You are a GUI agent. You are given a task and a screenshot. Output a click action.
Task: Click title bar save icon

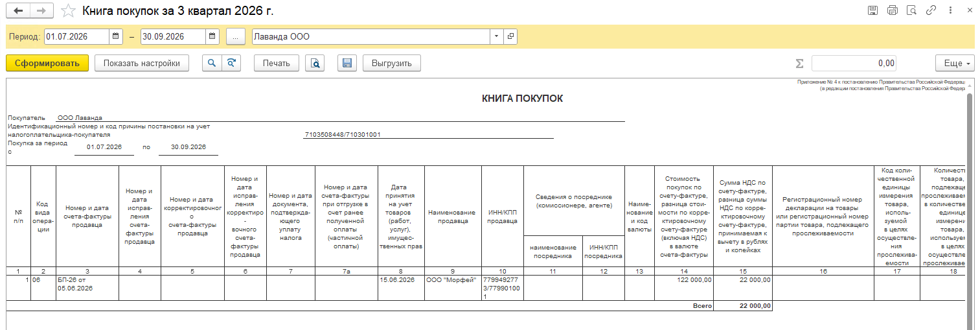(872, 10)
